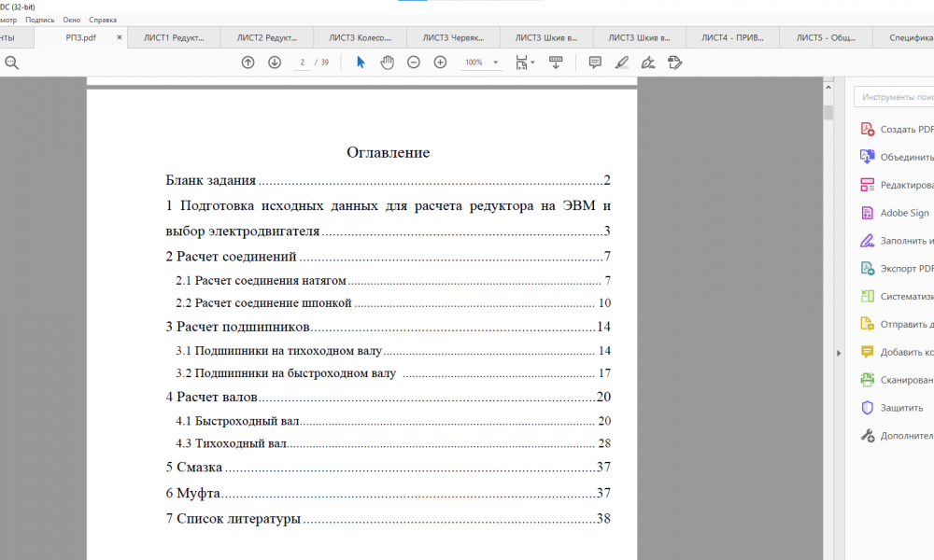934x560 pixels.
Task: Close the РПЗ.pdf tab
Action: [119, 38]
